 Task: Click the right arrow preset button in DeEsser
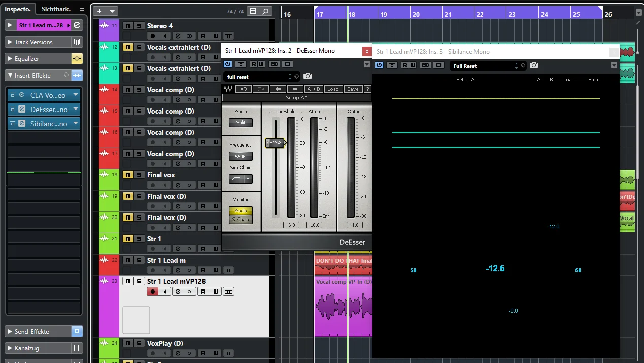click(x=295, y=89)
